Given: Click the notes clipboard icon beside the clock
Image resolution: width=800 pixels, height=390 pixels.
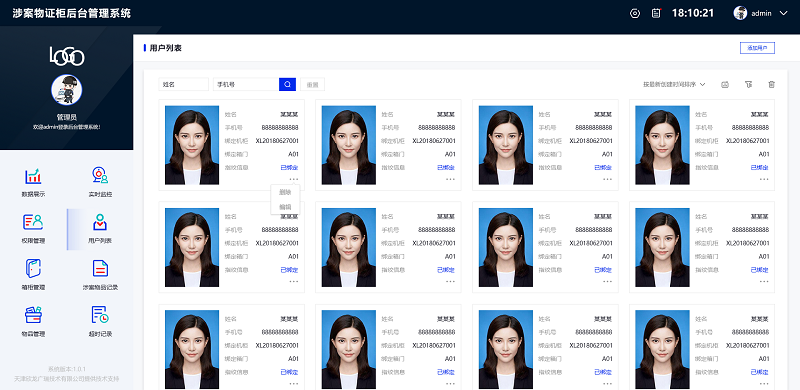Looking at the screenshot, I should click(656, 14).
